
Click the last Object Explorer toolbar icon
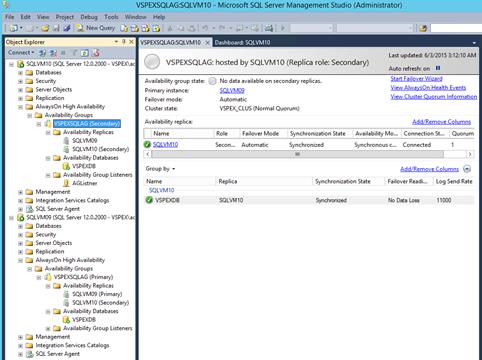click(96, 53)
